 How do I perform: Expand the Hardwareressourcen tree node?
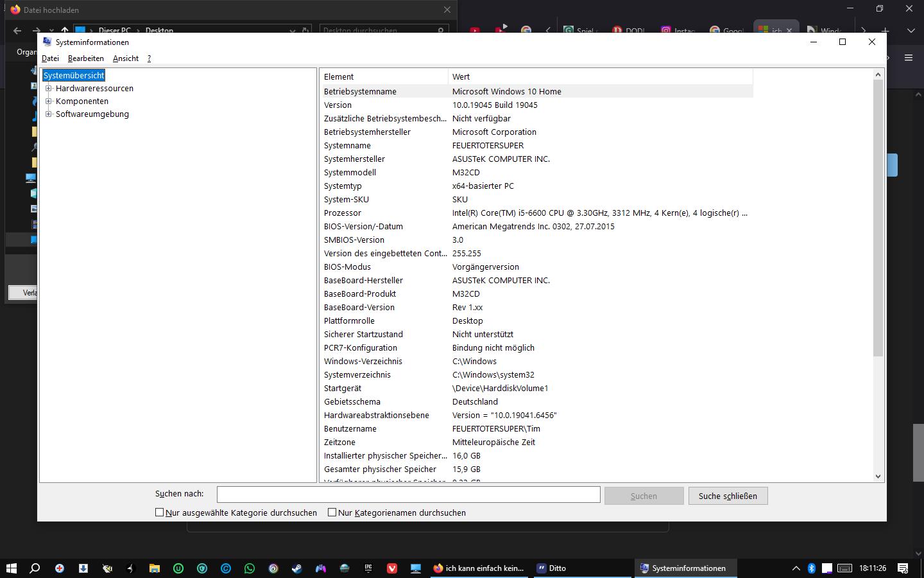click(49, 89)
